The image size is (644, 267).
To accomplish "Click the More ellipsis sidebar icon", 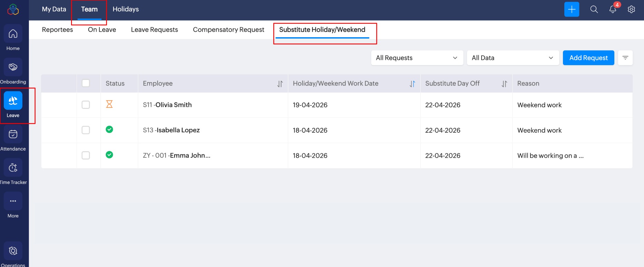I will pos(13,201).
